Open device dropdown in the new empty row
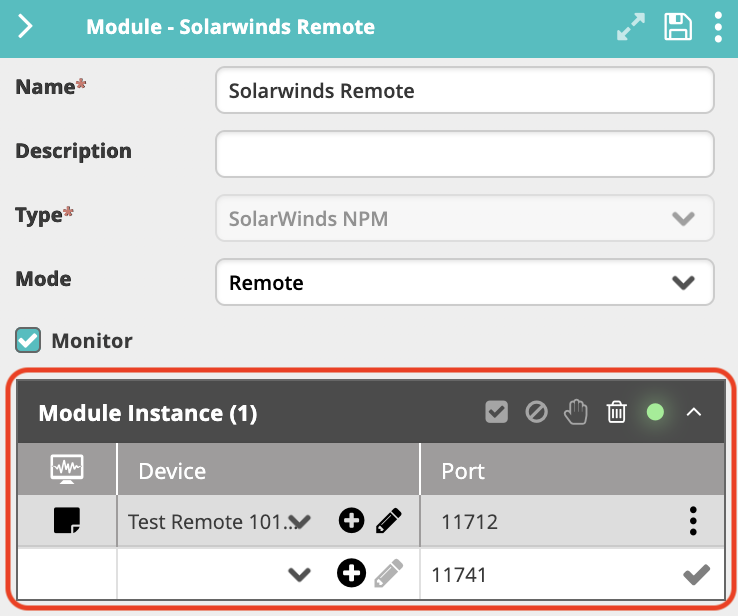The height and width of the screenshot is (616, 738). pos(300,574)
